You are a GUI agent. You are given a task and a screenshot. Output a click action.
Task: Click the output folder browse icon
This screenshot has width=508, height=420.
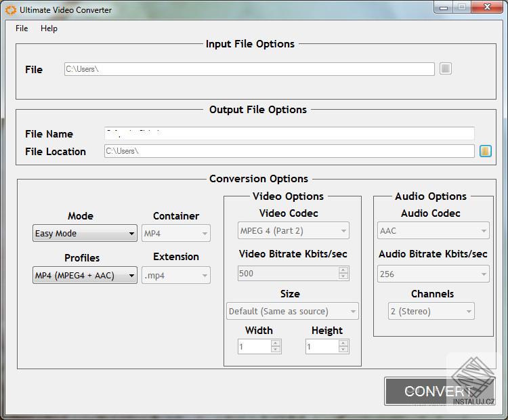tap(486, 151)
